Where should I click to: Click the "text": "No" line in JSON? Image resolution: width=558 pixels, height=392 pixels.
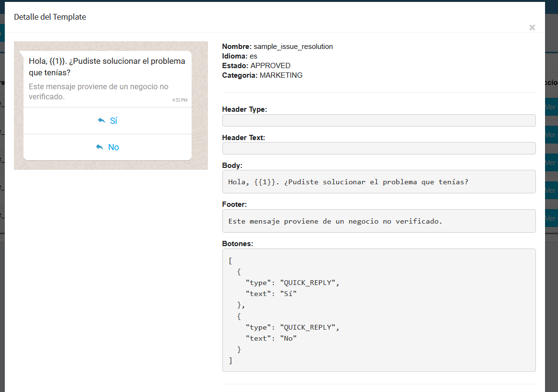pos(271,338)
